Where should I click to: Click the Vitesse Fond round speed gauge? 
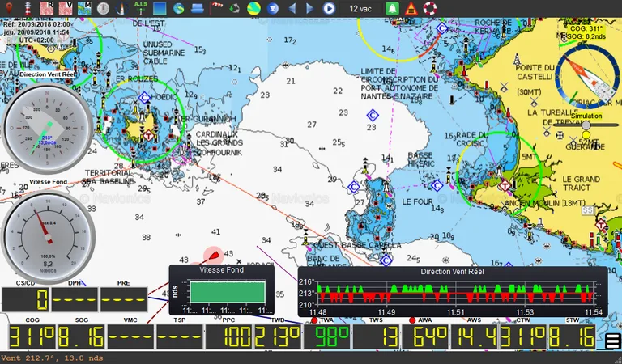click(48, 237)
